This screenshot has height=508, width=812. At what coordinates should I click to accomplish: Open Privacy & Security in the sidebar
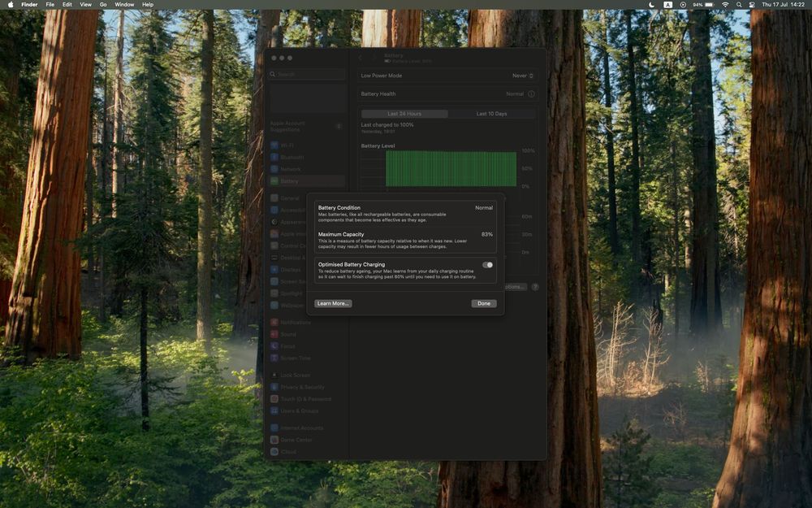point(307,387)
